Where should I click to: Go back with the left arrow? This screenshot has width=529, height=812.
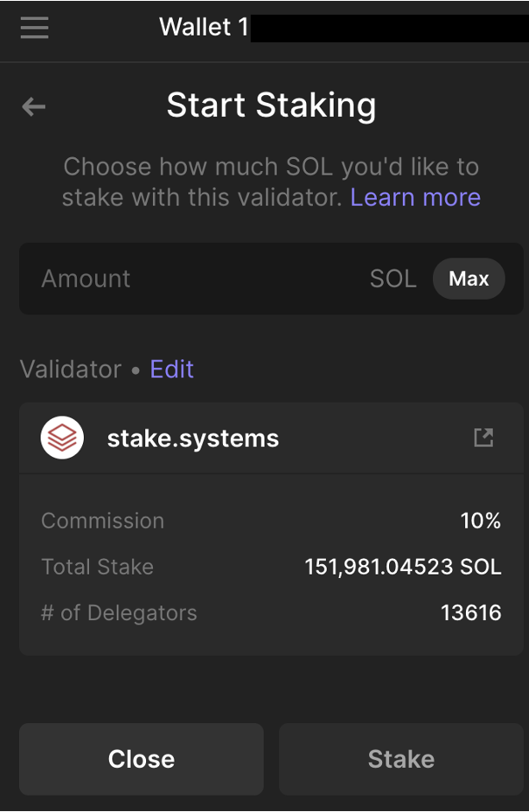coord(34,106)
